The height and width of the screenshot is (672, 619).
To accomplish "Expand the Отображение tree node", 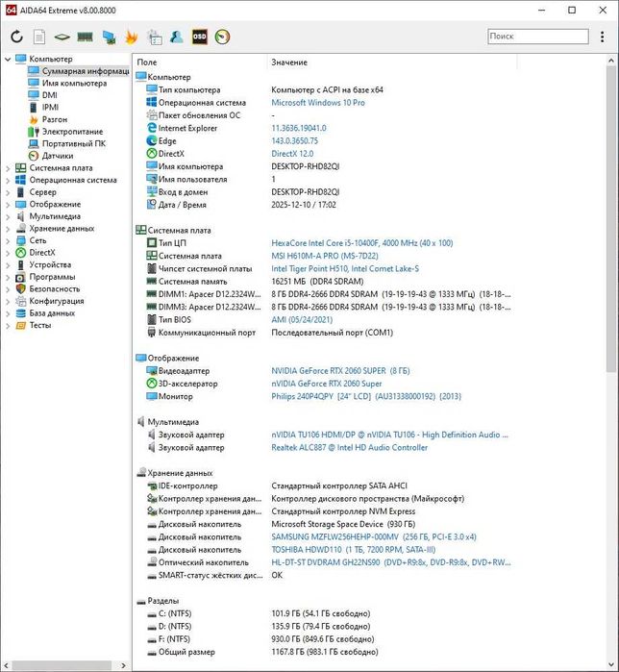I will [8, 205].
